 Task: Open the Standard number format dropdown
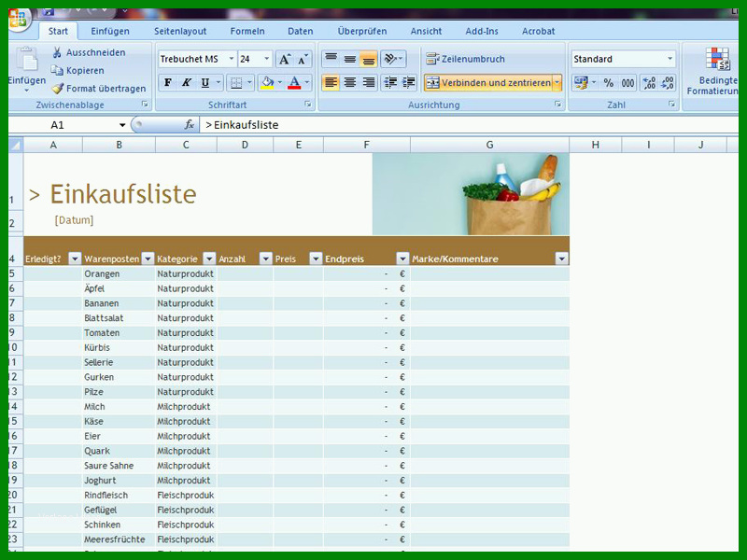click(x=669, y=59)
